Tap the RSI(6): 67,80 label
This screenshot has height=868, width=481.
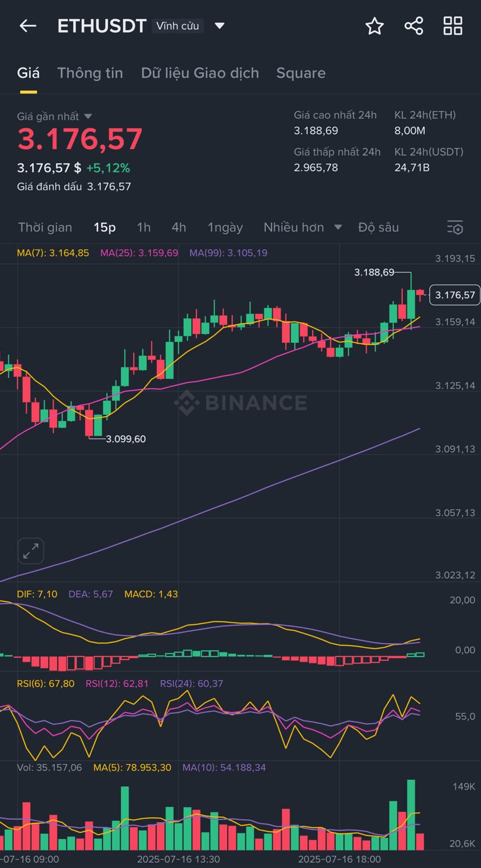tap(46, 683)
